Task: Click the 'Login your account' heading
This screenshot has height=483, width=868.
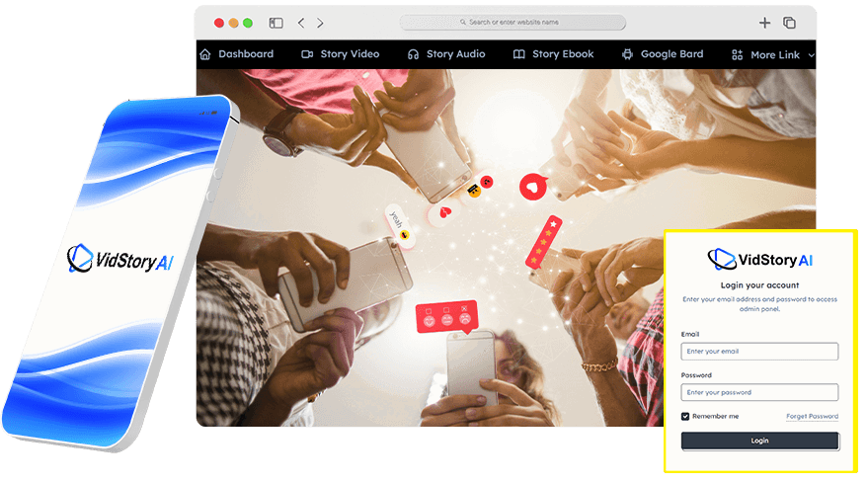Action: (759, 285)
